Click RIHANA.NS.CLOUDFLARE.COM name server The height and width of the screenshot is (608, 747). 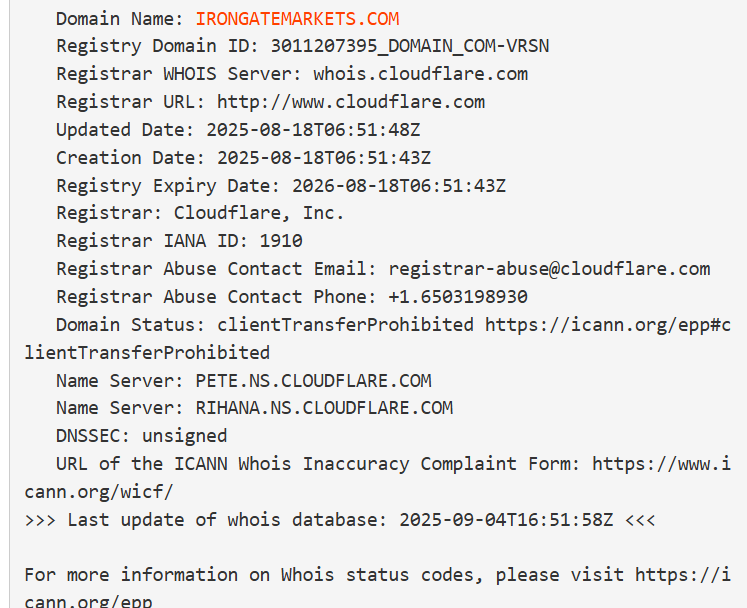(324, 408)
